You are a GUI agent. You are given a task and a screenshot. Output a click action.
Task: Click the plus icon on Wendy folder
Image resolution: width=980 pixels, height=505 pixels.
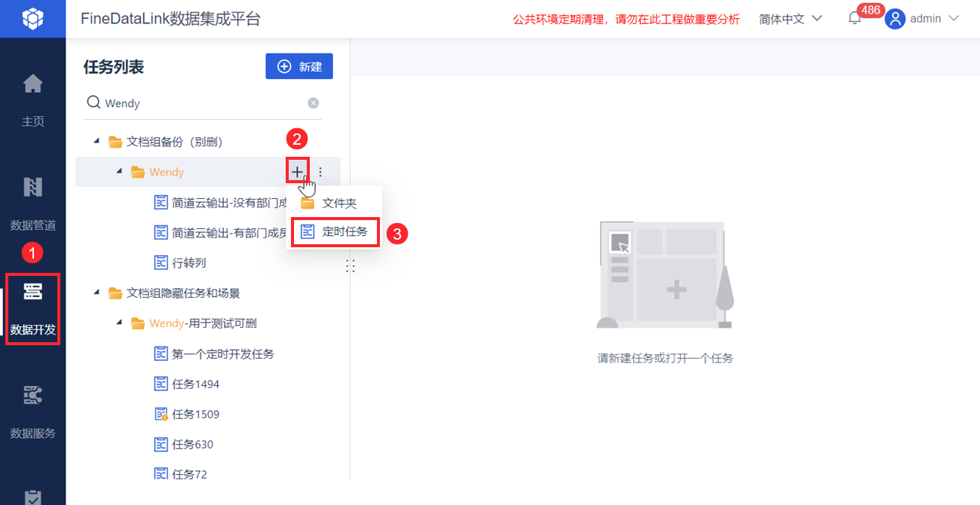click(298, 172)
